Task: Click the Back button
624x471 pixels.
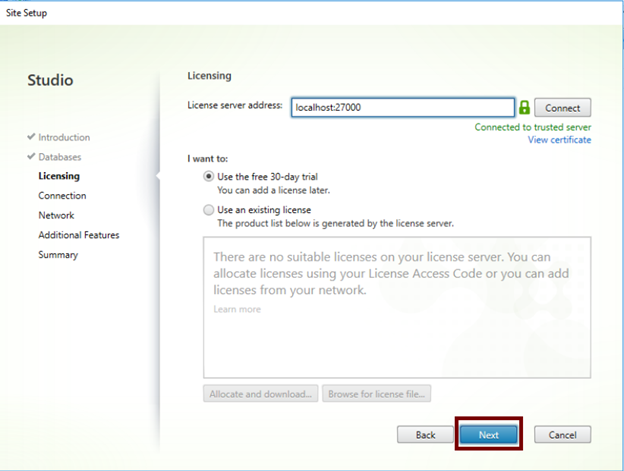Action: 425,435
